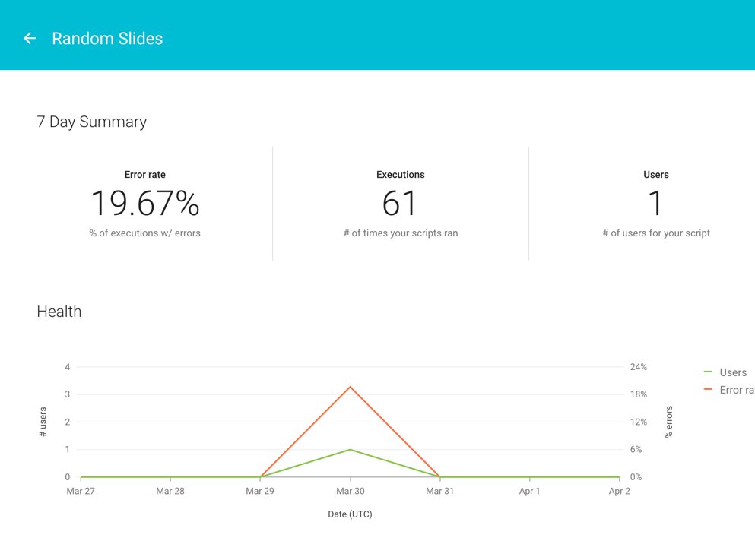
Task: Open the Date (UTC) axis options
Action: (x=350, y=514)
